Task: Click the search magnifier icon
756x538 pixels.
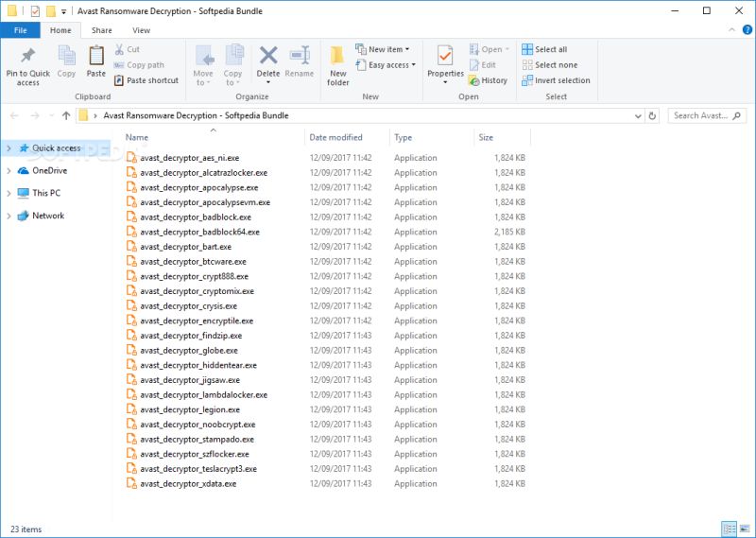Action: pos(736,115)
